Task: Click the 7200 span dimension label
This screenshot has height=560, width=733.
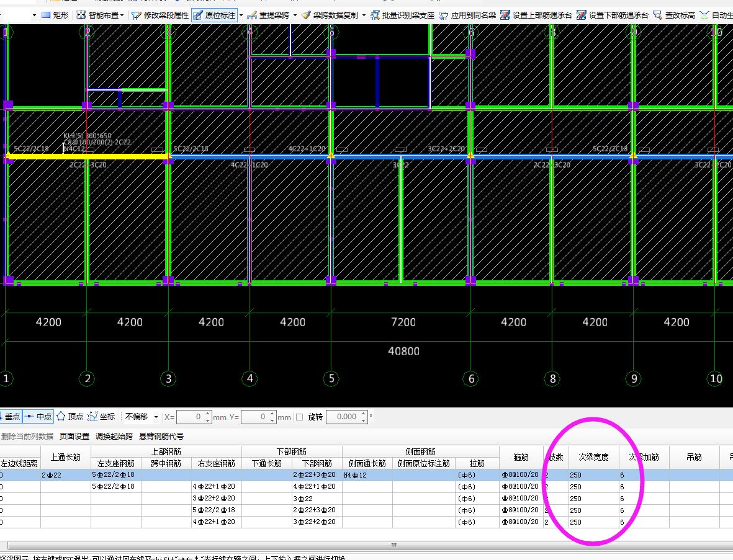Action: (403, 322)
